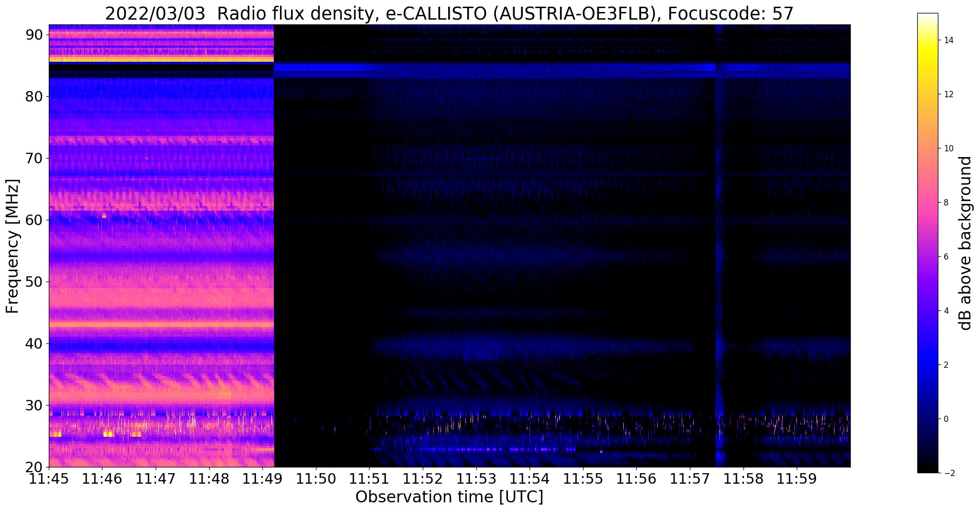980x511 pixels.
Task: Click the 11:45 time tick label
Action: coord(49,478)
